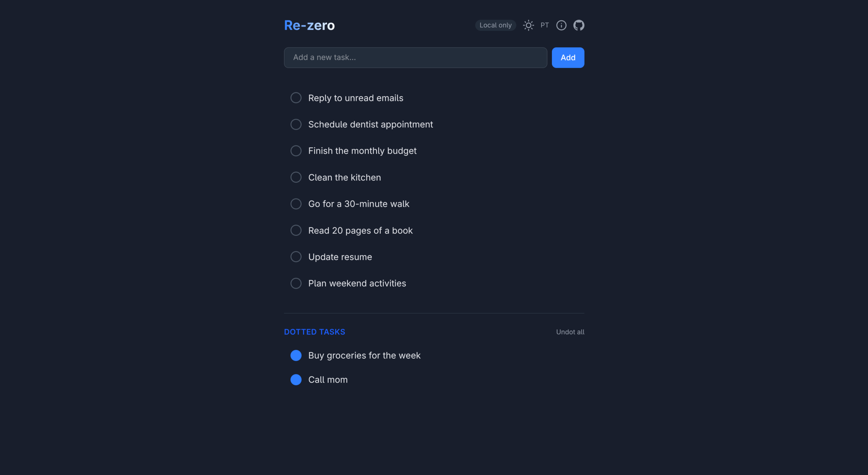Click the Buy groceries for the week text
Viewport: 868px width, 475px height.
point(364,355)
